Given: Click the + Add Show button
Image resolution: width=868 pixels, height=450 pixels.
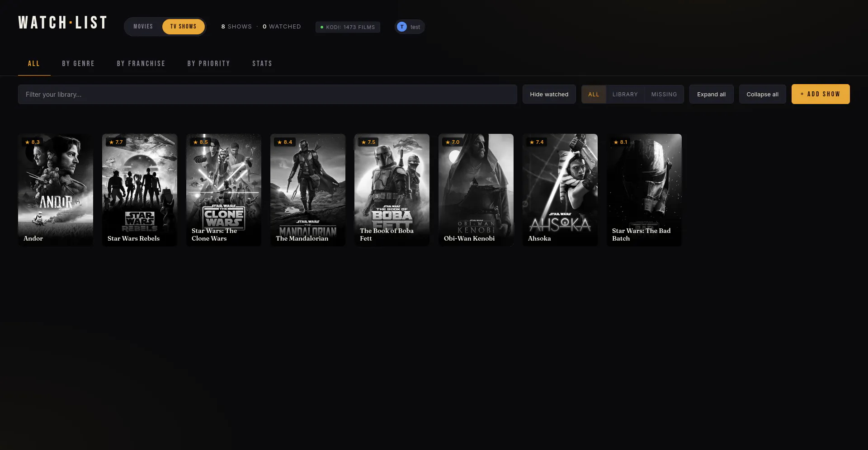Looking at the screenshot, I should pos(821,94).
